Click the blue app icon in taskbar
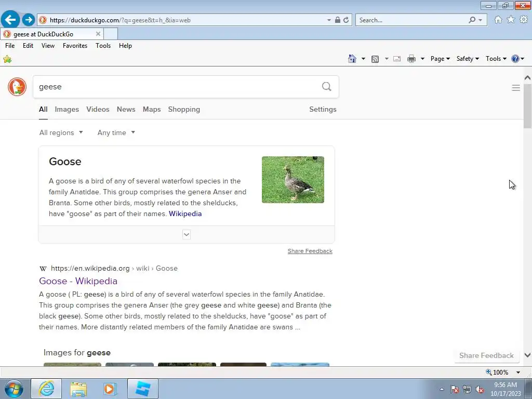The width and height of the screenshot is (532, 399). [143, 389]
